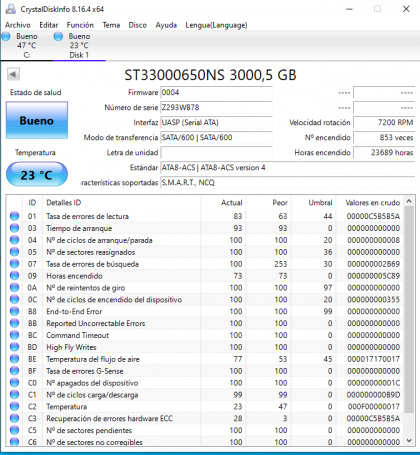420x455 pixels.
Task: Click the status dot for attribute BC
Action: coord(14,335)
